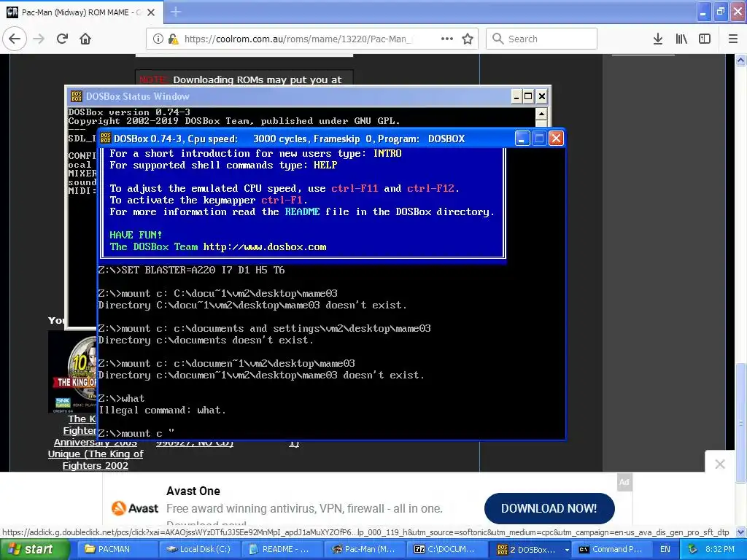Click the page scrollbar up arrow
Viewport: 747px width, 560px height.
click(x=740, y=60)
